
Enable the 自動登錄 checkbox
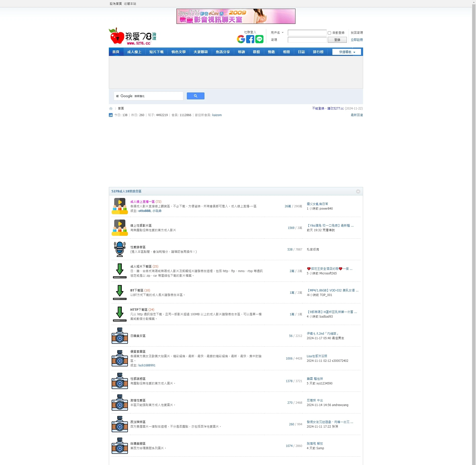[x=329, y=33]
